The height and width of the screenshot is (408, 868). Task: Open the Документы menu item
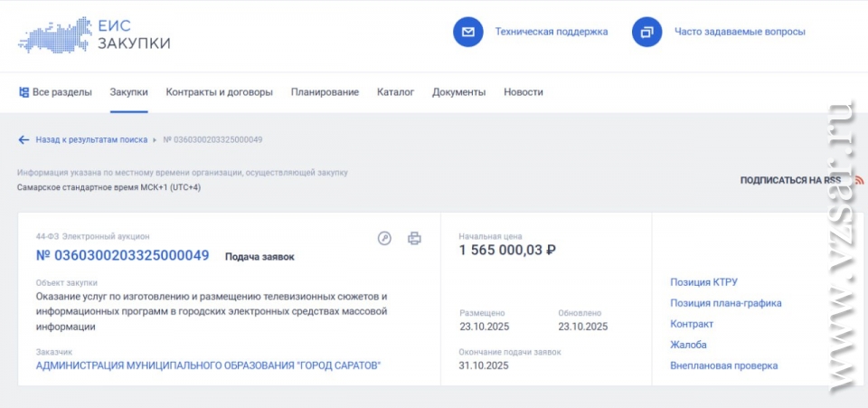[x=458, y=92]
